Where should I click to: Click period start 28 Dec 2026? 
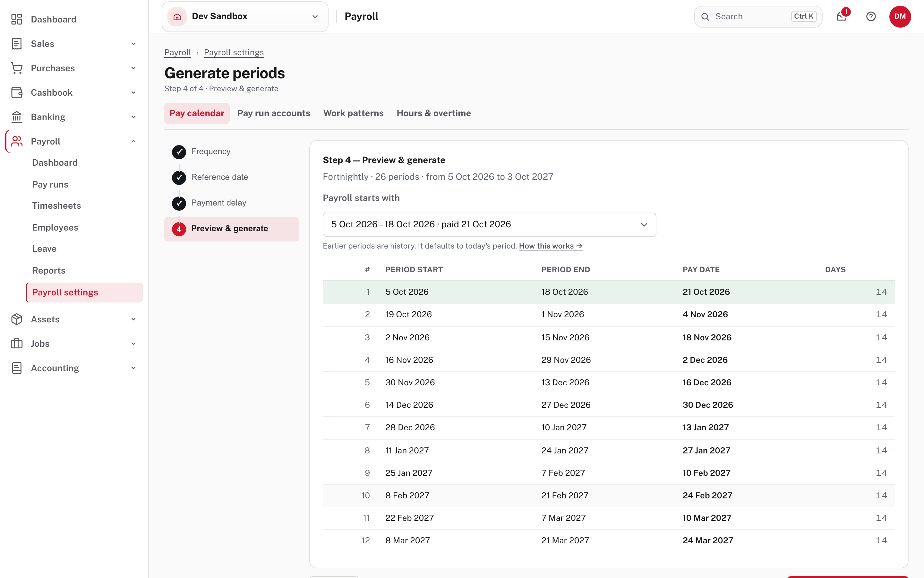410,427
